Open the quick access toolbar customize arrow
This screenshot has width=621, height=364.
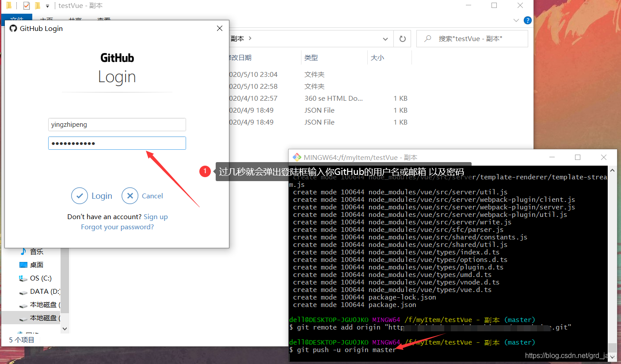pyautogui.click(x=47, y=6)
